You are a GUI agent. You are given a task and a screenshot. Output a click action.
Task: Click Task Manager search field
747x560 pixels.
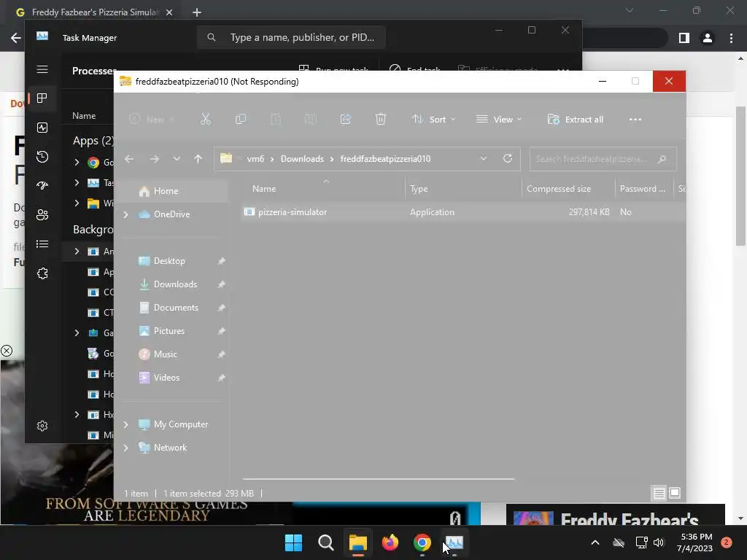tap(291, 38)
